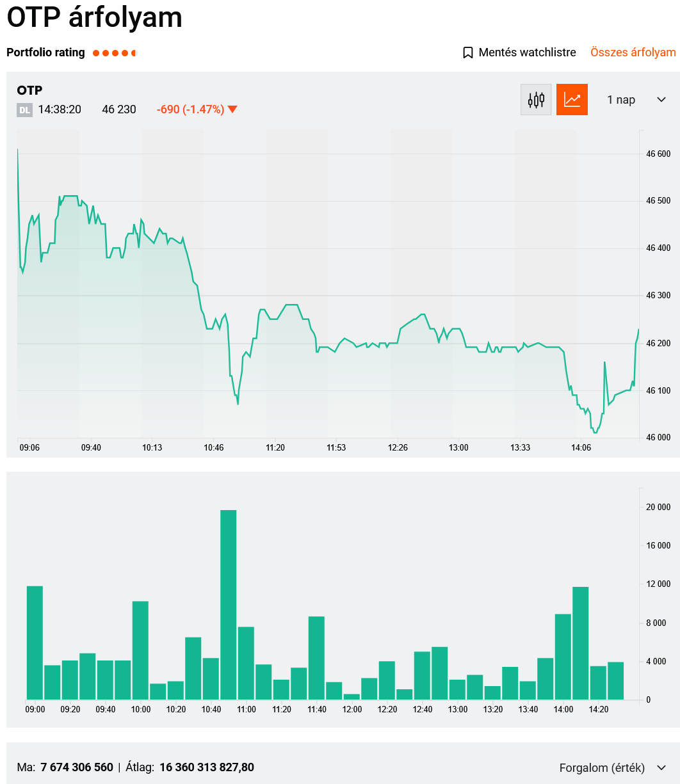Click the smallest volume bar at 12:00
The image size is (680, 784).
[352, 697]
